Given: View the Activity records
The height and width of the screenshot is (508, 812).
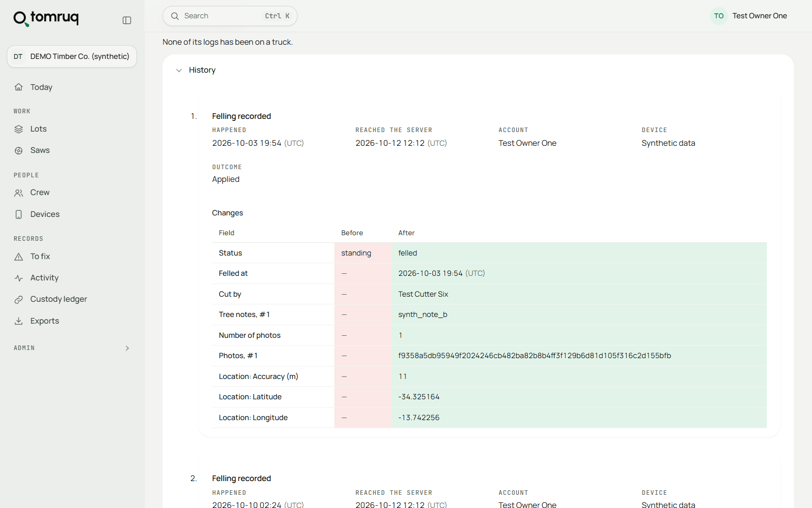Looking at the screenshot, I should [72, 278].
